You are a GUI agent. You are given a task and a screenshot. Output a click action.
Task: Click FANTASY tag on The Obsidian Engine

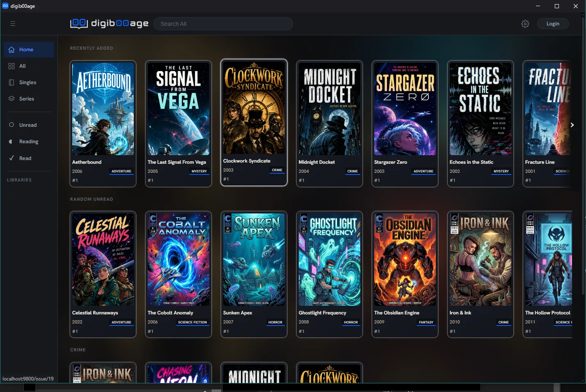click(x=426, y=322)
